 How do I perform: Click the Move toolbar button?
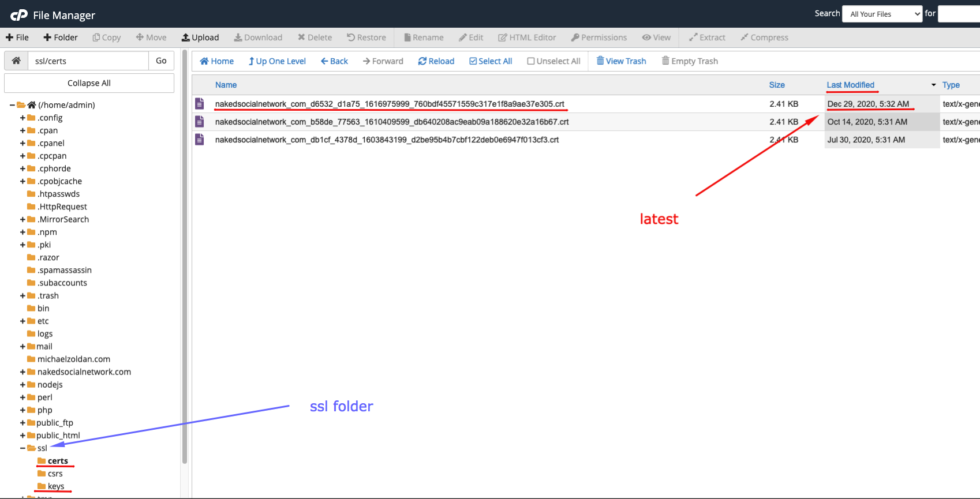151,37
